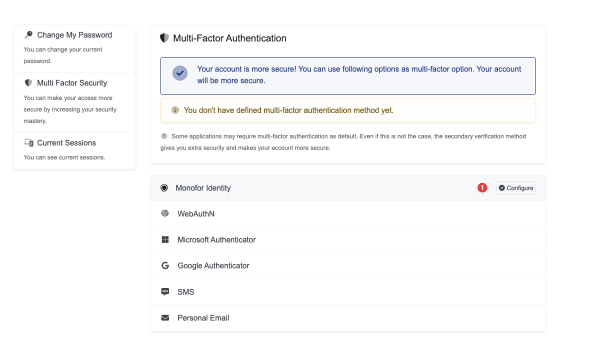Click the blue checkmark circle in the banner
The width and height of the screenshot is (595, 364).
[180, 73]
